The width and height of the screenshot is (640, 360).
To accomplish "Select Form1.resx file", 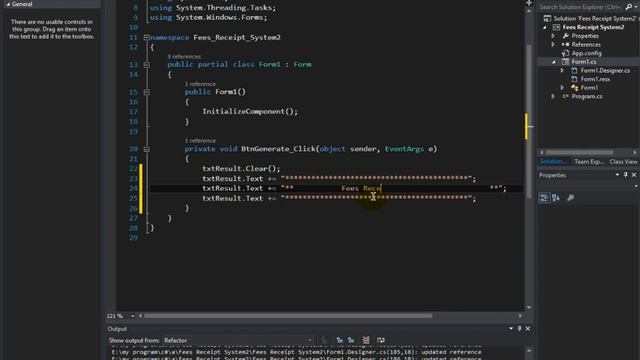I will [x=596, y=79].
